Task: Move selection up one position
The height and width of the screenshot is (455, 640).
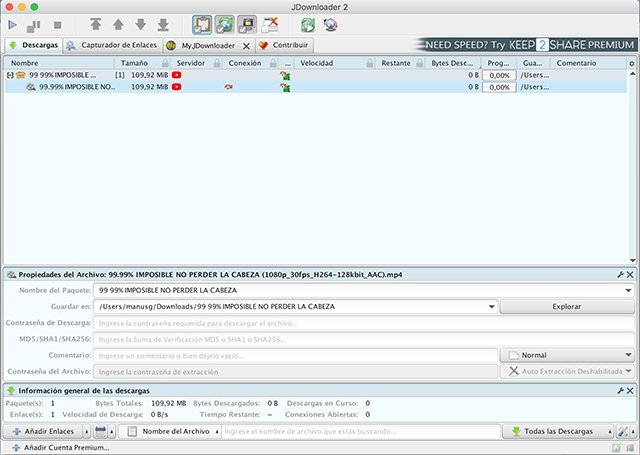Action: click(x=118, y=24)
